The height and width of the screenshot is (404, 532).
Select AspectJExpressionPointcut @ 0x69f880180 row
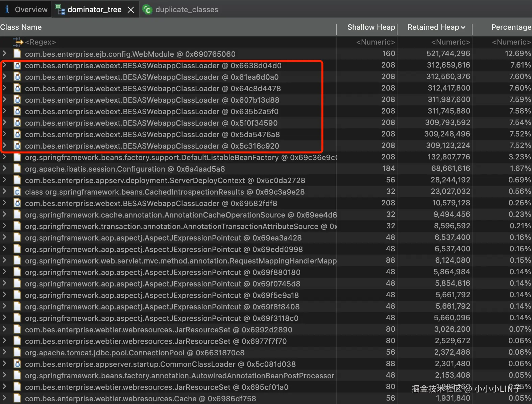[266, 272]
